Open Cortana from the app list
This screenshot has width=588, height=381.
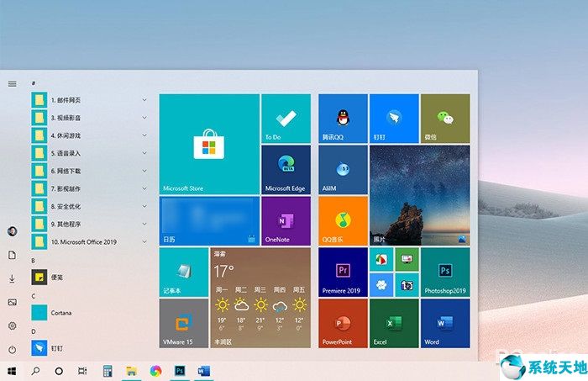coord(90,313)
